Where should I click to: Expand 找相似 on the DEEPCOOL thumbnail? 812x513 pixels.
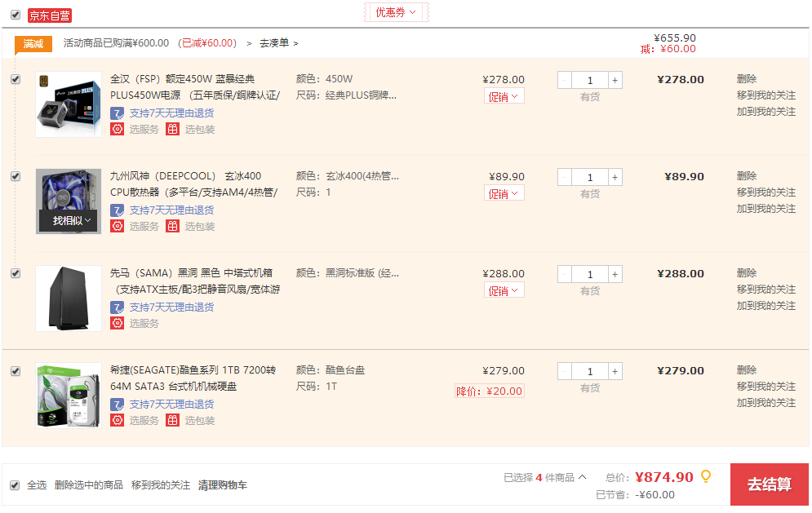tap(68, 221)
